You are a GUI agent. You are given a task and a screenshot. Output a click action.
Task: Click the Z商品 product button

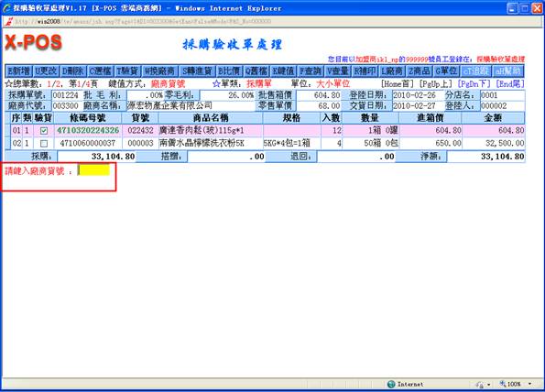coord(420,71)
